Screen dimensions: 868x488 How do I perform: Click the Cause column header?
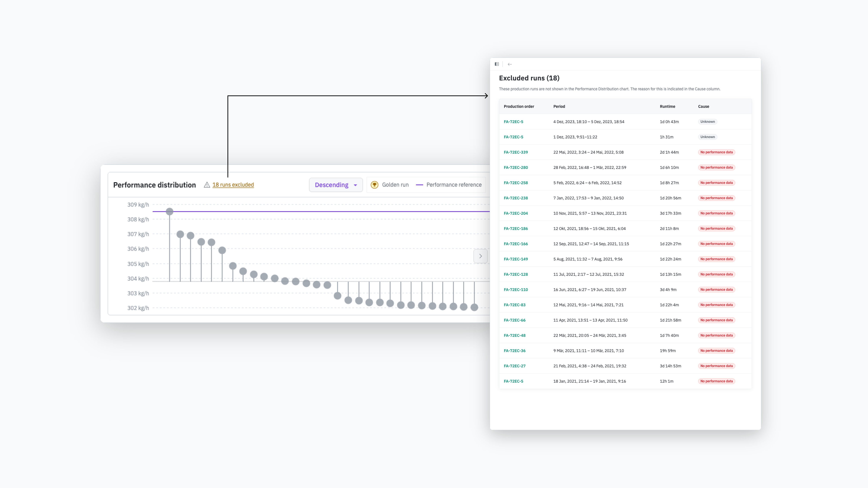(704, 106)
